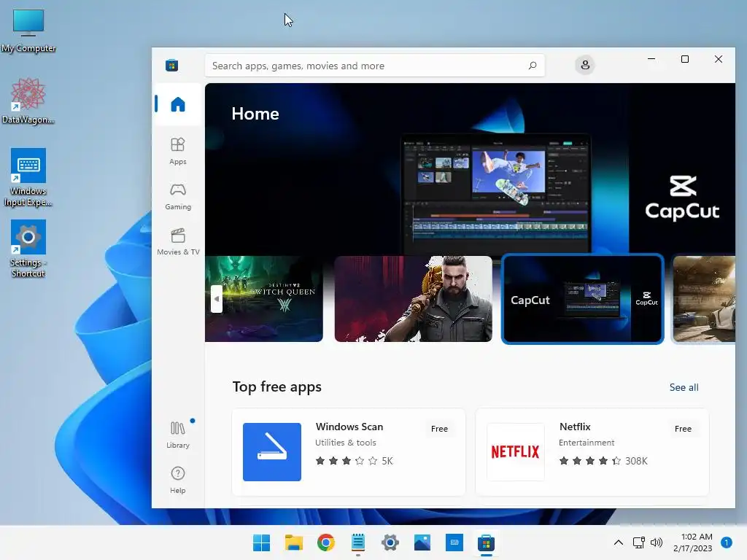Click the Entertainment category text
This screenshot has width=747, height=560.
(587, 443)
